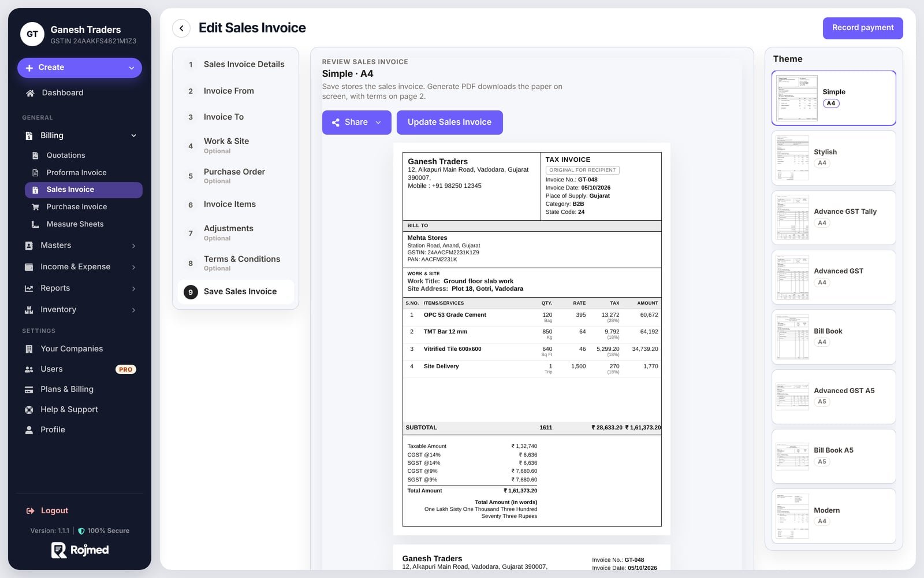
Task: Choose the Advanced GST A5 theme
Action: [833, 397]
